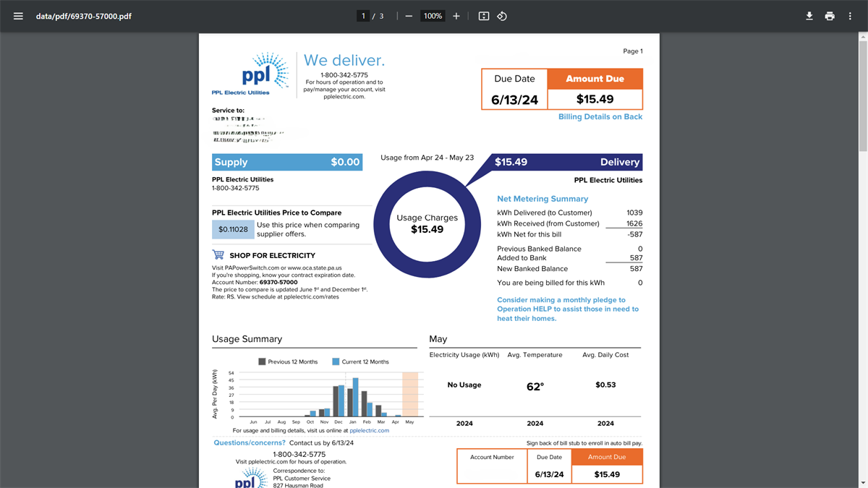Open the PDF sidebar menu icon
Screen dimensions: 868x488
(x=18, y=16)
